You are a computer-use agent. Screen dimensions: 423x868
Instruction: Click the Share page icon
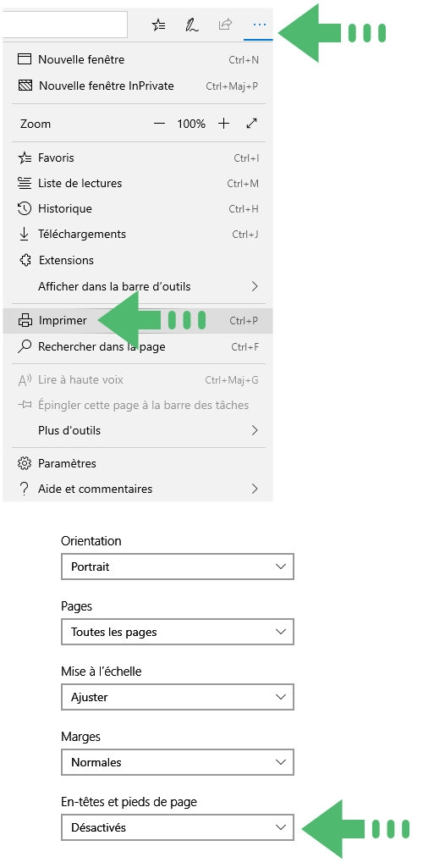click(225, 25)
